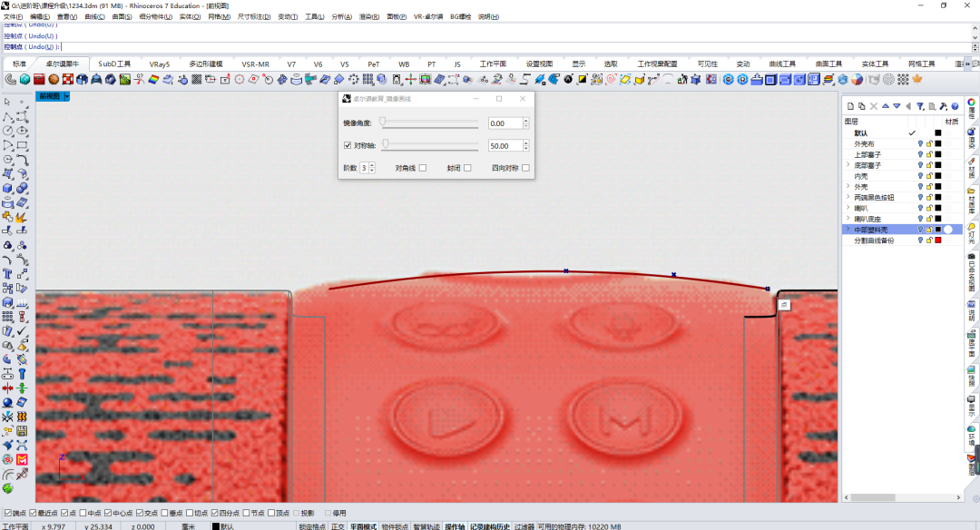
Task: Click the orange basketball sphere toolbar icon
Action: (54, 79)
